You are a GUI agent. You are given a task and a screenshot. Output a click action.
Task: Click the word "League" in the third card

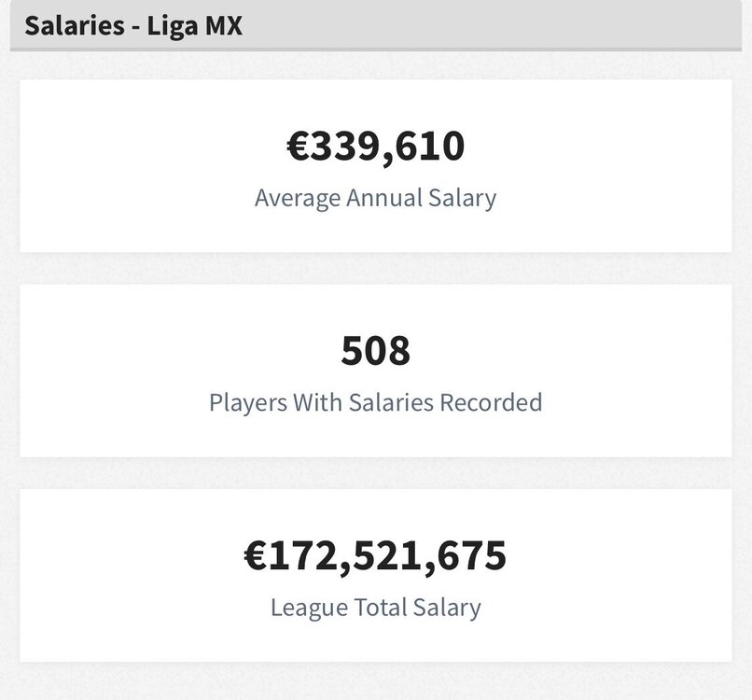pyautogui.click(x=310, y=609)
